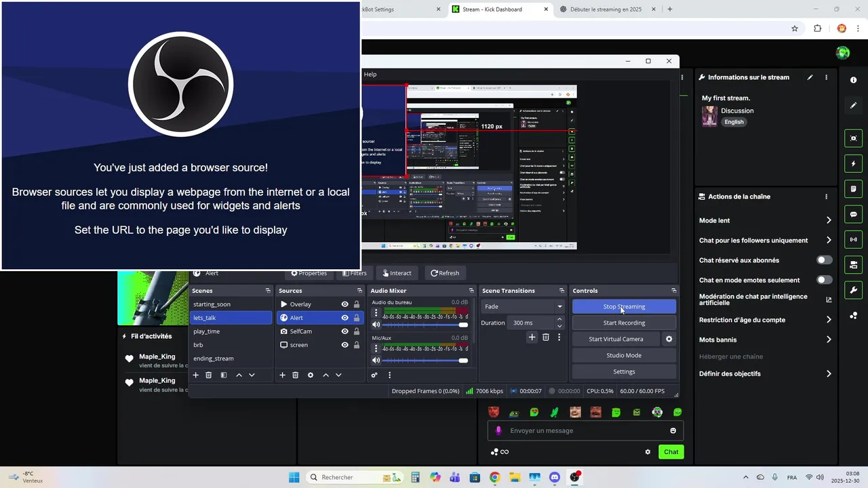Remove selected source with the Sources trash icon
The image size is (868, 488).
296,375
